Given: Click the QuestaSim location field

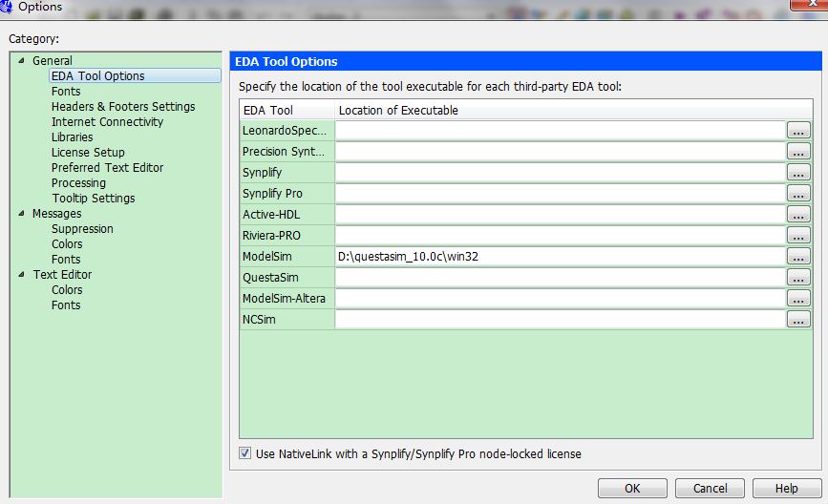Looking at the screenshot, I should pos(561,278).
